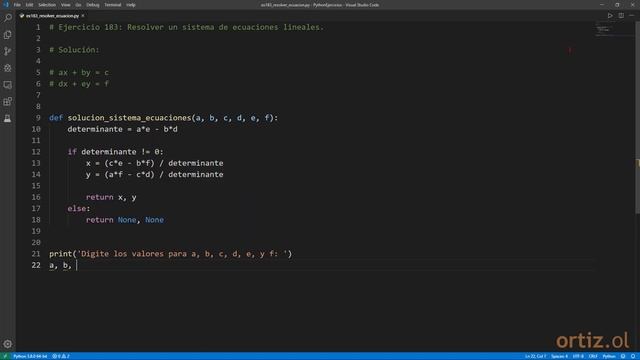Click the 'return x, y' statement
This screenshot has height=360, width=640.
(111, 197)
